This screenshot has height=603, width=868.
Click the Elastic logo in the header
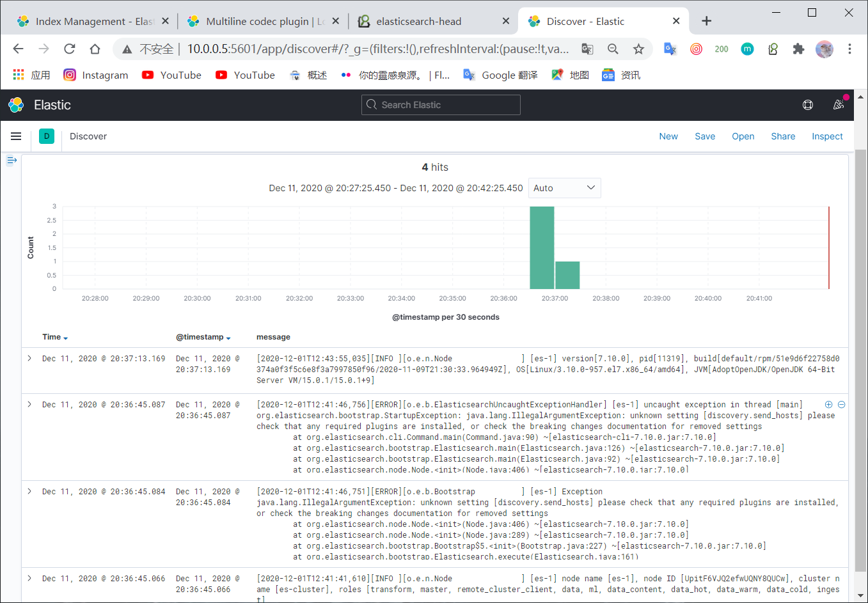pos(16,105)
